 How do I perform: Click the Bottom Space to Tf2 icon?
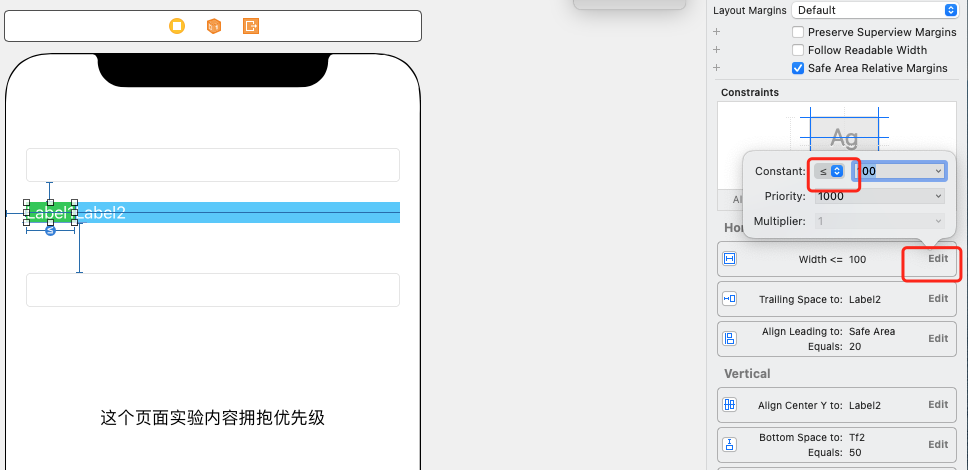coord(729,445)
